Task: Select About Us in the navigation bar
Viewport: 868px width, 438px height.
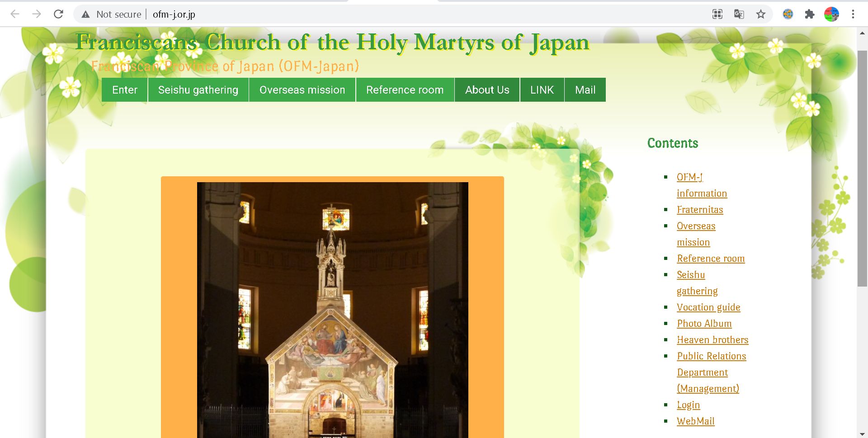Action: tap(487, 89)
